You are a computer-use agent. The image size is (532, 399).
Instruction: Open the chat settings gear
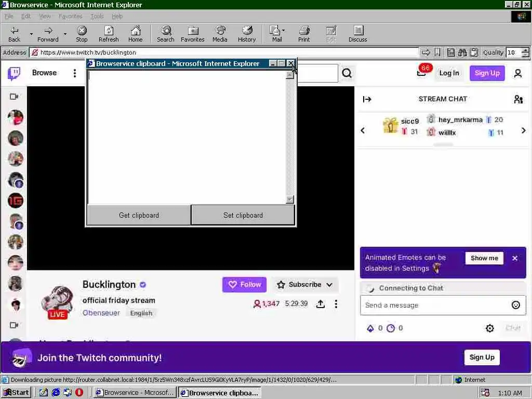pos(489,328)
